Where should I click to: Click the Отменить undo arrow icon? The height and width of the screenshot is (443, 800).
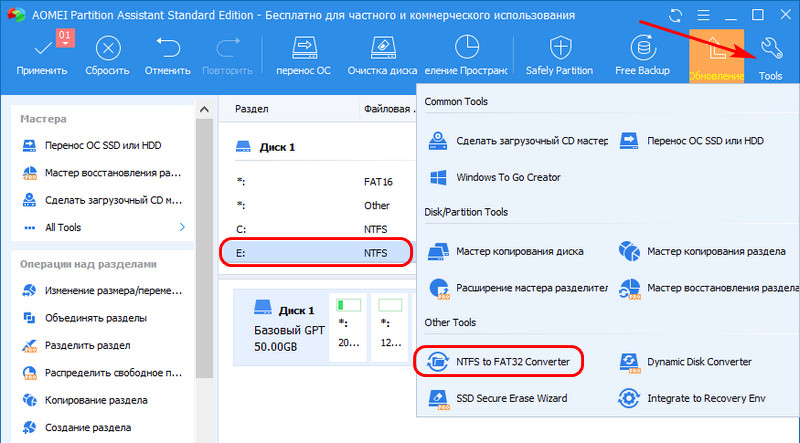pyautogui.click(x=167, y=49)
